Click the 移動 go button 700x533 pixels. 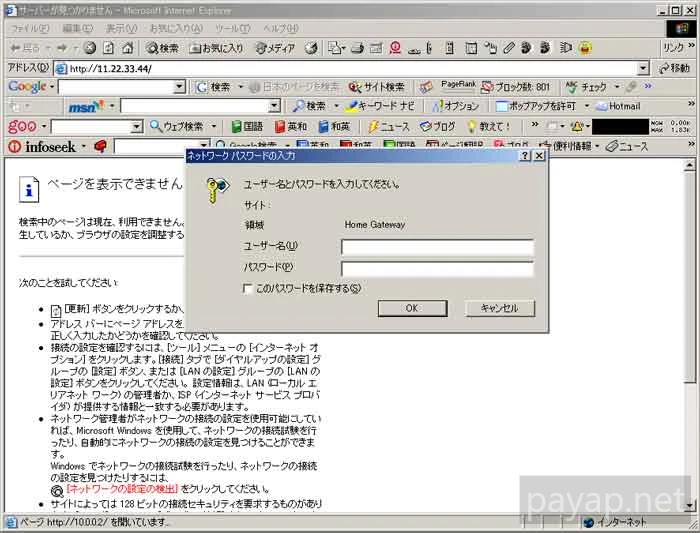tap(674, 68)
